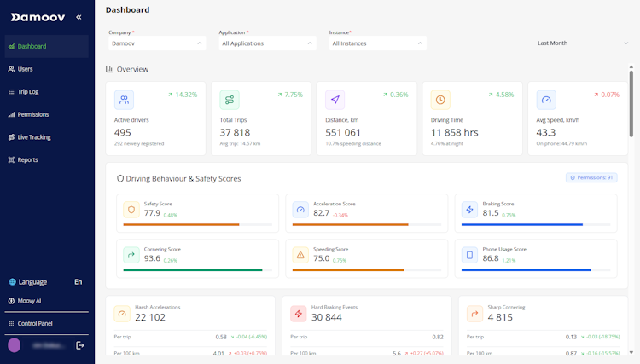Click the Safety Score progress bar

(x=198, y=224)
